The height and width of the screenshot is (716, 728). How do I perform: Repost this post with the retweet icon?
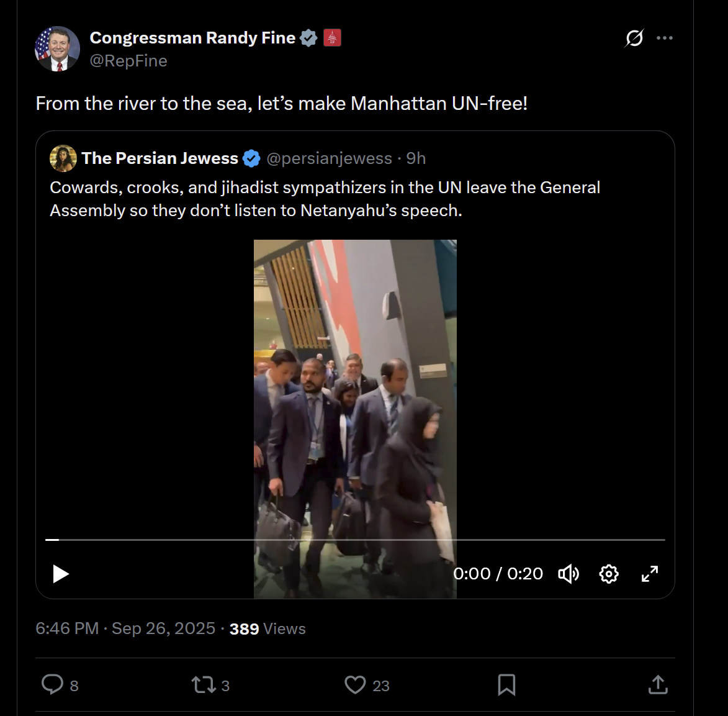point(203,685)
